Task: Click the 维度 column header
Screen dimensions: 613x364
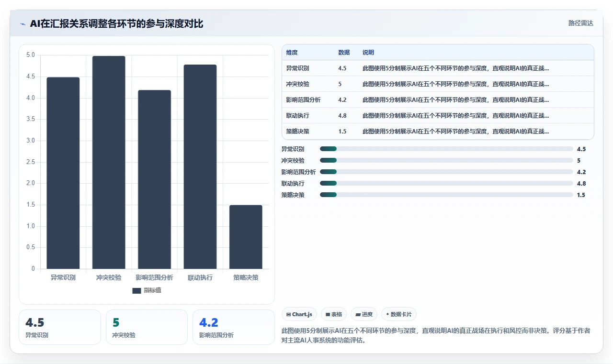Action: pyautogui.click(x=292, y=53)
